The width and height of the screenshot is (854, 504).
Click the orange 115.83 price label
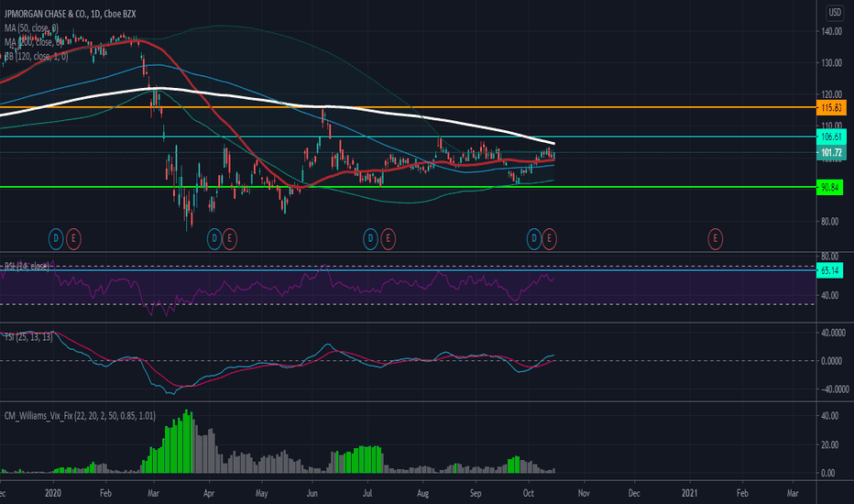click(832, 108)
